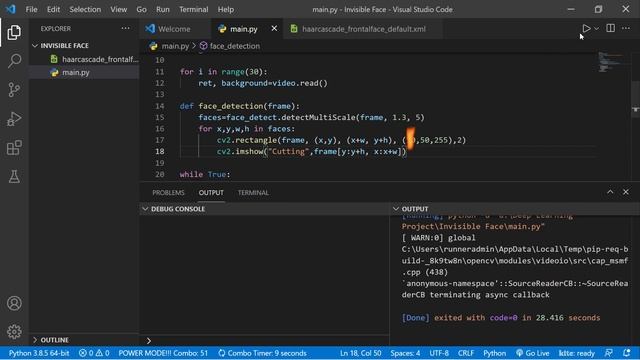Open errors and warnings status item
This screenshot has width=640, height=360.
click(94, 353)
